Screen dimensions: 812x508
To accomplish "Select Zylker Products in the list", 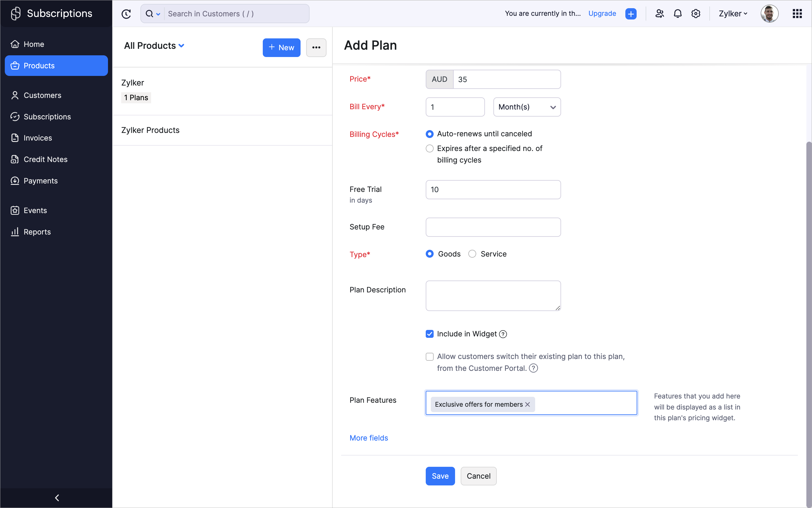I will 222,130.
